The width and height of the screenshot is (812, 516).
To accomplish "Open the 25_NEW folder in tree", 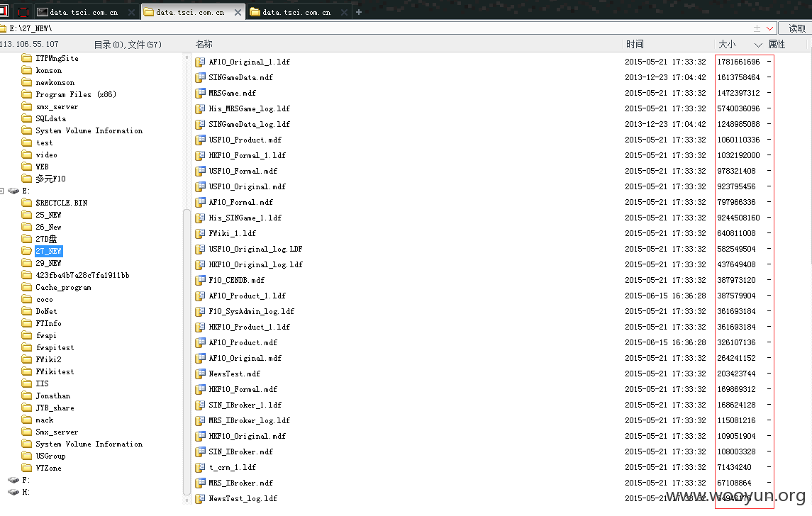I will pyautogui.click(x=49, y=215).
